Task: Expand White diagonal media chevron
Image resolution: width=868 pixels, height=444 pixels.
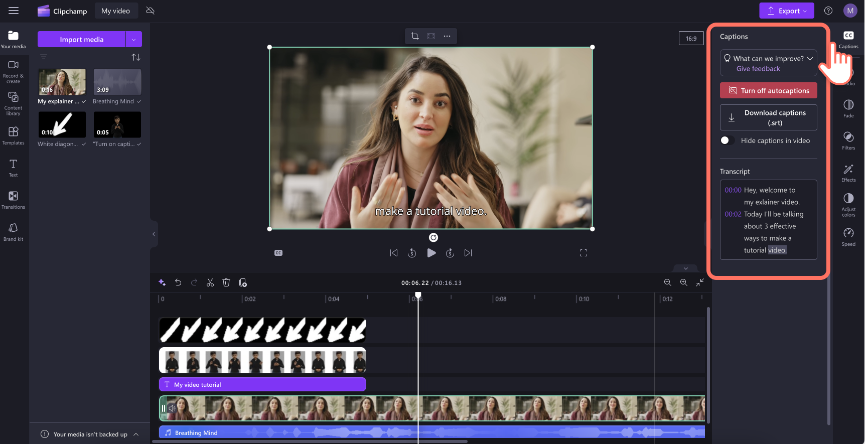Action: 84,144
